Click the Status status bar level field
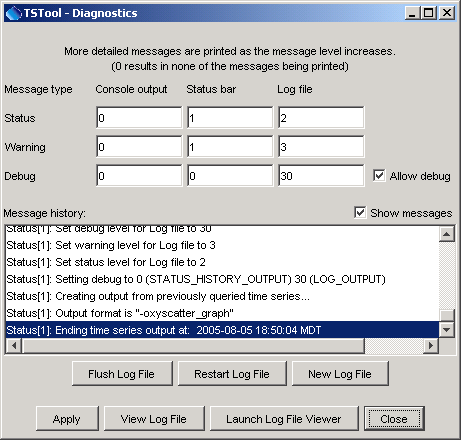461x440 pixels. 230,118
